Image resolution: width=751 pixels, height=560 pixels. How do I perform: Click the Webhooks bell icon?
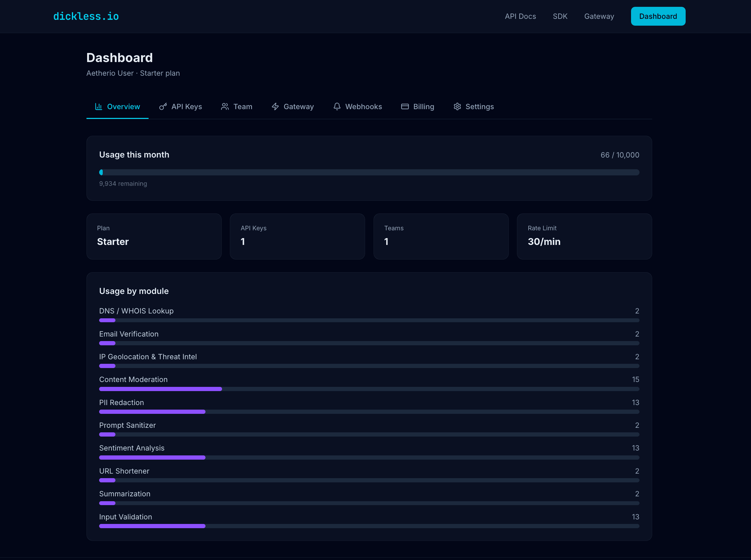(x=337, y=107)
